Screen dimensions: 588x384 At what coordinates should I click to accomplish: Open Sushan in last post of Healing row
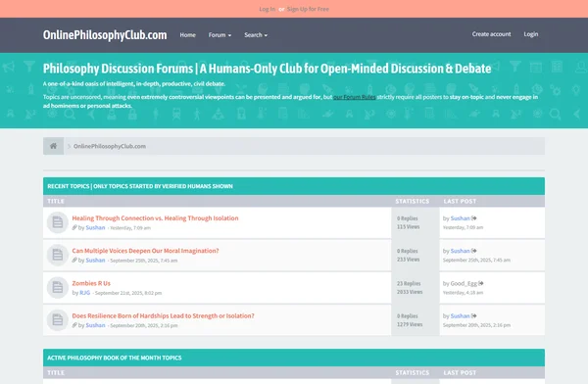click(x=461, y=218)
